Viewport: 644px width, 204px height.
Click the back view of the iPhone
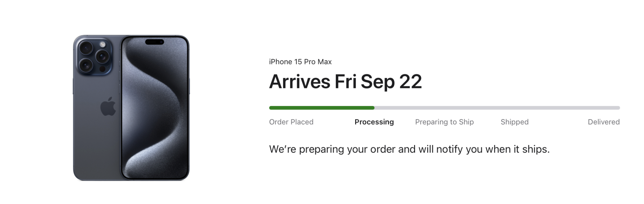[97, 108]
